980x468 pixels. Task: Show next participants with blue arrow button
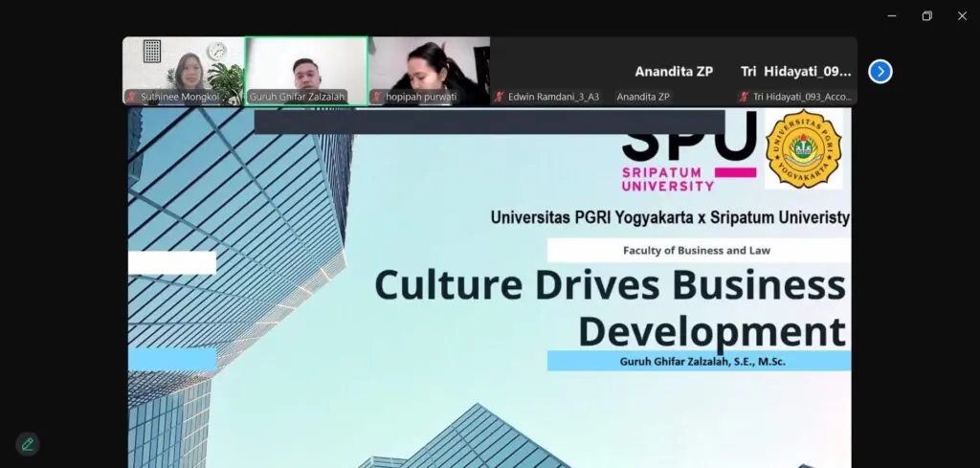pyautogui.click(x=880, y=71)
